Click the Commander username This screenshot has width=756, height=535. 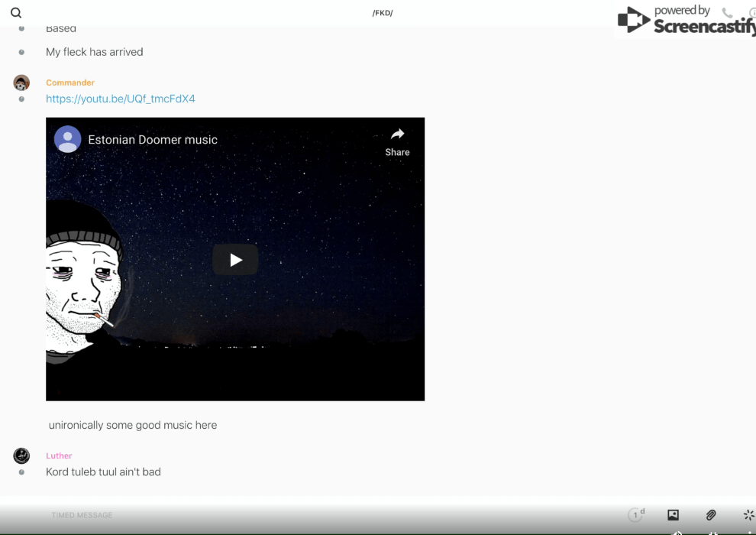[70, 83]
